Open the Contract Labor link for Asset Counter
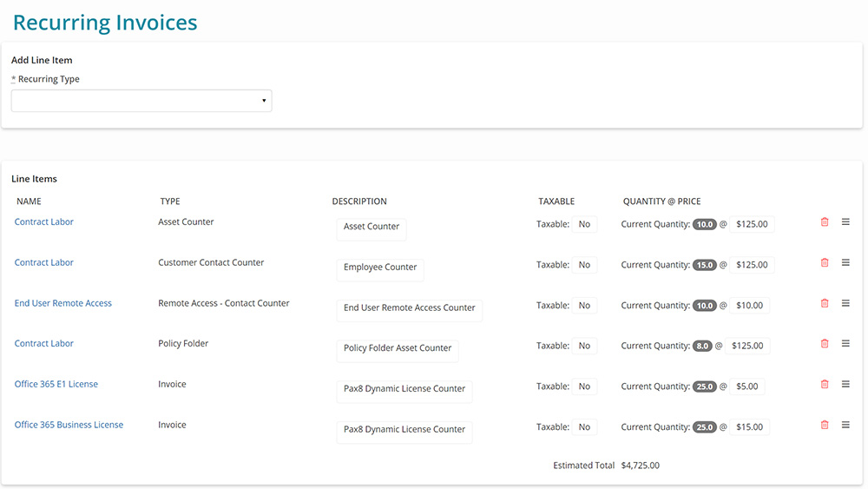Image resolution: width=868 pixels, height=489 pixels. pyautogui.click(x=44, y=222)
